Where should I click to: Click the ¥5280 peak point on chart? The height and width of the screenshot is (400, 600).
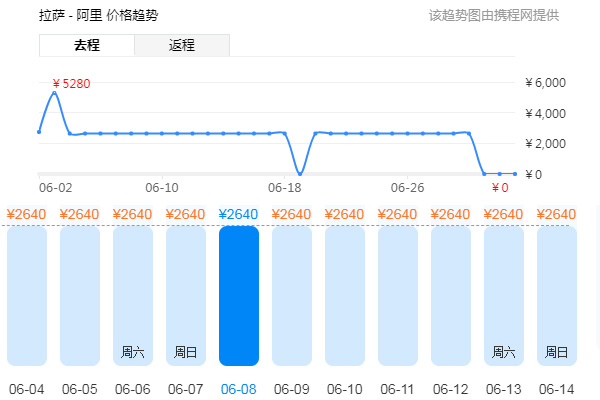click(54, 93)
